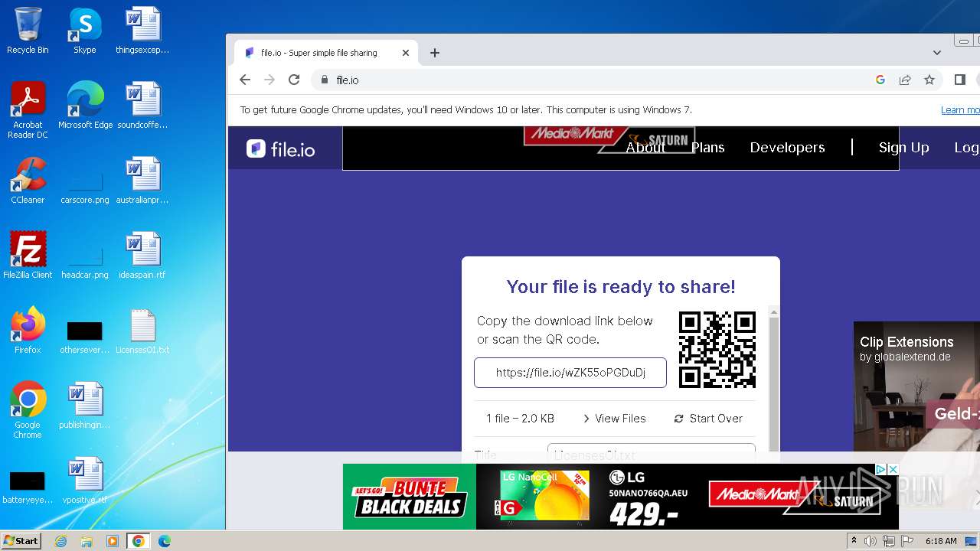Go forward in Chrome browser
Viewport: 980px width, 551px height.
tap(269, 80)
